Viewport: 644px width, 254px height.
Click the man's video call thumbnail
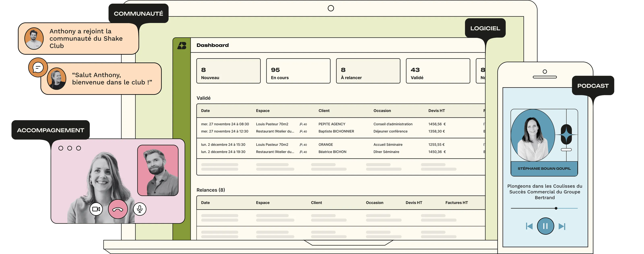tap(158, 170)
